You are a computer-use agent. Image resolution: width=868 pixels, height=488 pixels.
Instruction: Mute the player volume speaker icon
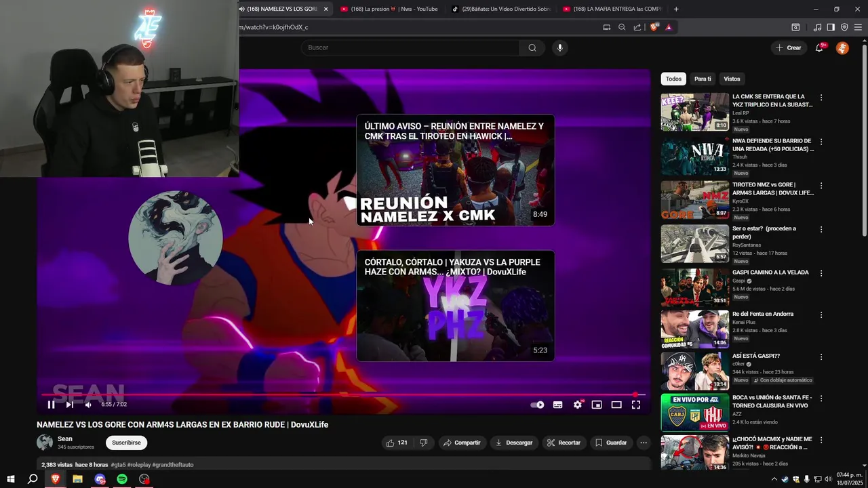click(x=88, y=405)
